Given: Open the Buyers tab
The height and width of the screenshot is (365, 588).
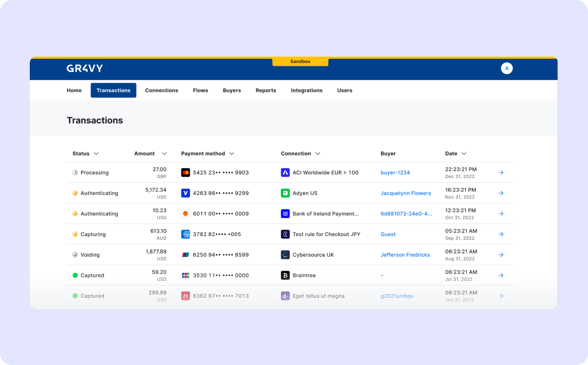Looking at the screenshot, I should 232,90.
